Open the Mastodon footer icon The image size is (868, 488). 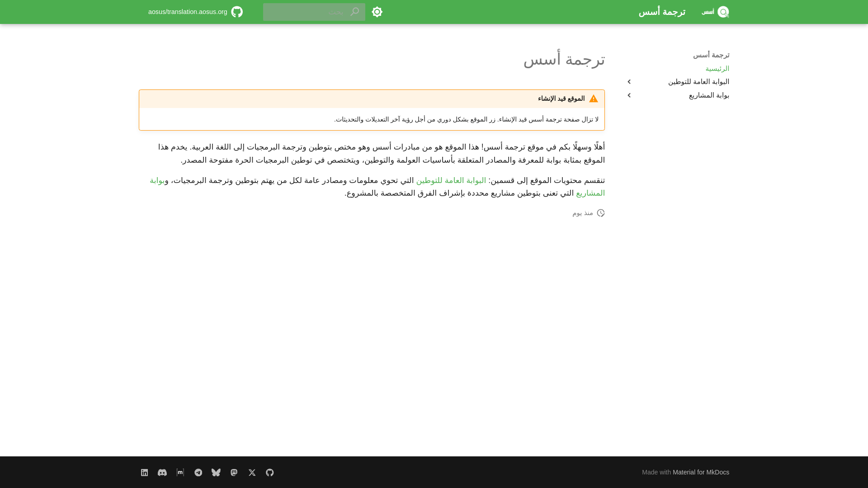click(x=234, y=472)
